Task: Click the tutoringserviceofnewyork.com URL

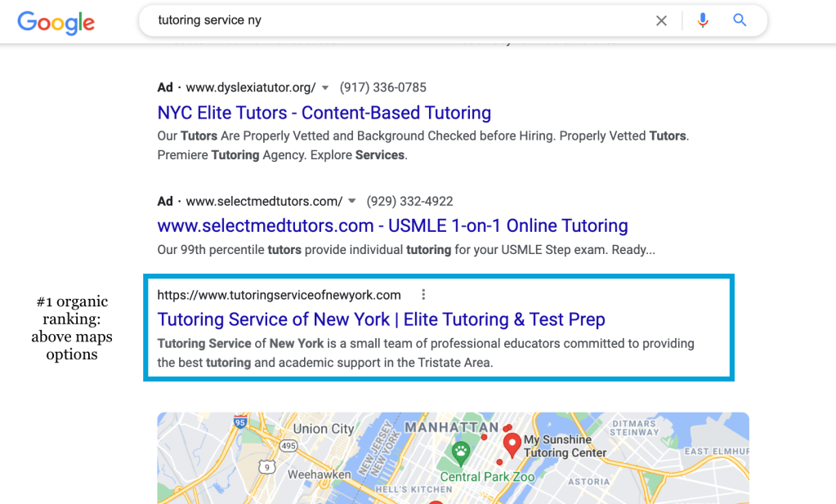Action: click(x=279, y=295)
